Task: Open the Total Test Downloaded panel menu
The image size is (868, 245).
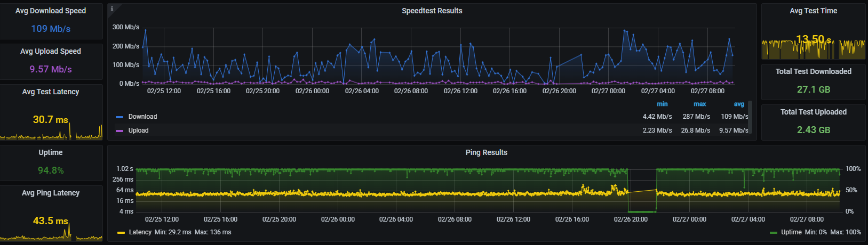Action: [x=813, y=71]
